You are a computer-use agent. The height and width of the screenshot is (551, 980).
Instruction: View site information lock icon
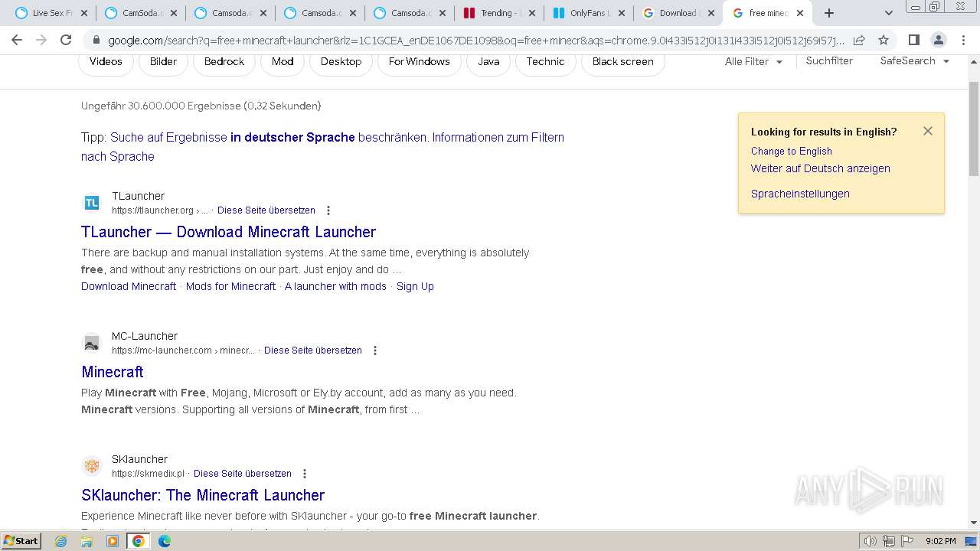click(96, 41)
